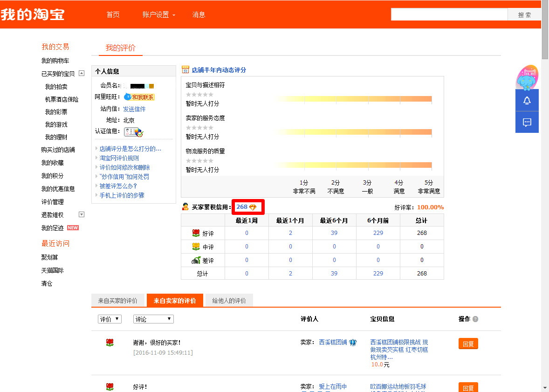This screenshot has height=392, width=549.
Task: Expand the 退款维权 sidebar section
Action: [82, 214]
